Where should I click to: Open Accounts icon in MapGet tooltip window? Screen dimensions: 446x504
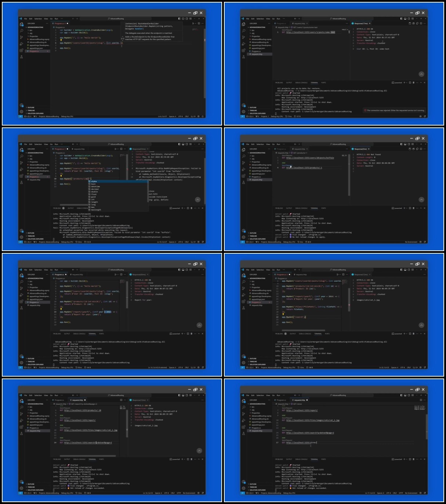[21, 105]
